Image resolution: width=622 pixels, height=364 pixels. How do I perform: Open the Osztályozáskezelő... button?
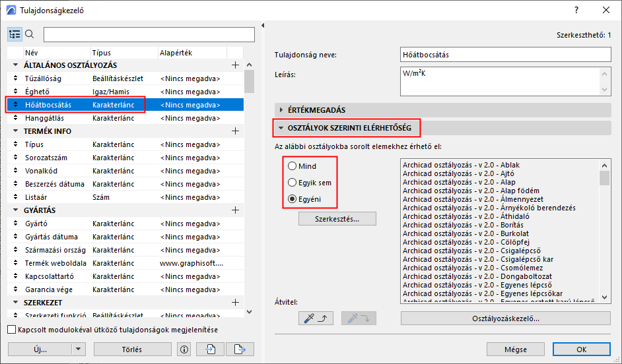[505, 318]
